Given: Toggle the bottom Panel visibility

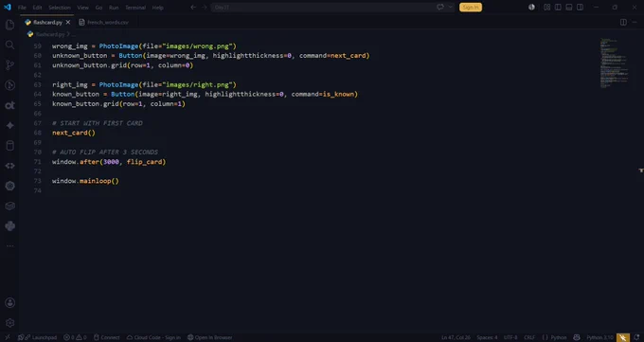Looking at the screenshot, I should click(569, 7).
